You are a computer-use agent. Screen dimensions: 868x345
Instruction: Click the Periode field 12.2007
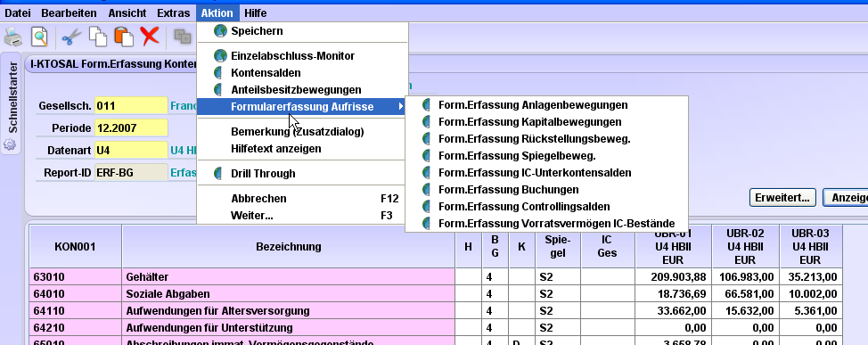coord(131,127)
